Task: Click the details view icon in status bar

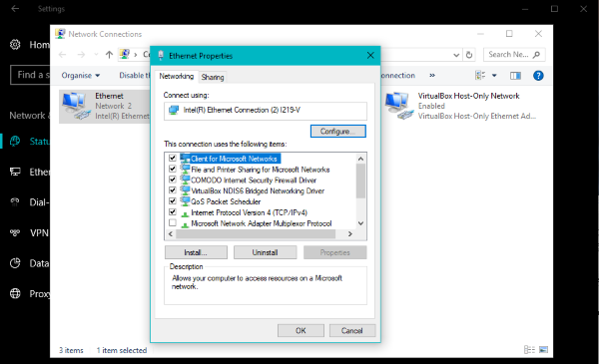Action: [529, 349]
